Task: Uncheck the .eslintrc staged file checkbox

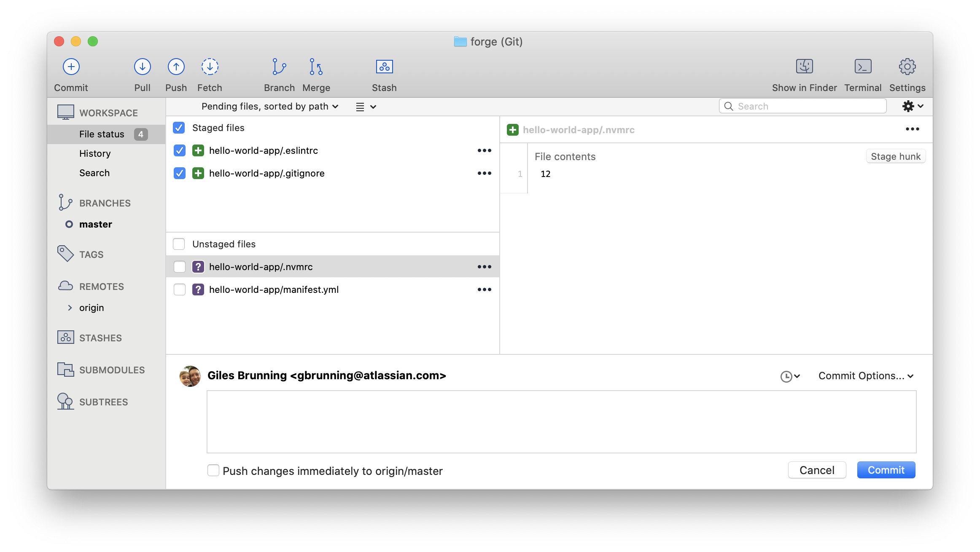Action: (180, 150)
